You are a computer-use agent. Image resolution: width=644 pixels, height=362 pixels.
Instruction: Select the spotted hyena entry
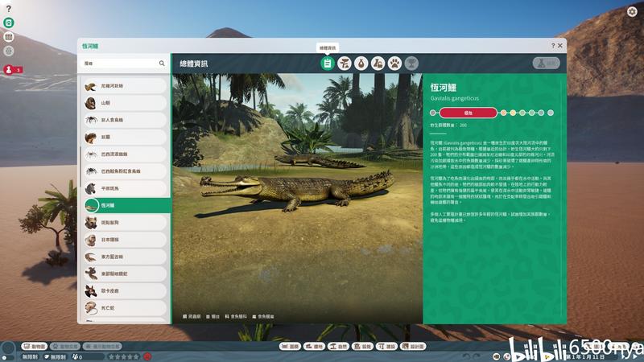(x=125, y=223)
